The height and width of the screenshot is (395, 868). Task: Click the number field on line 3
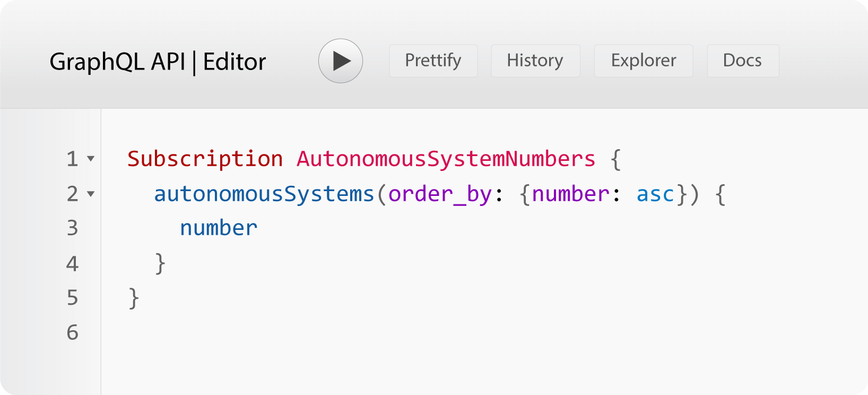click(219, 228)
